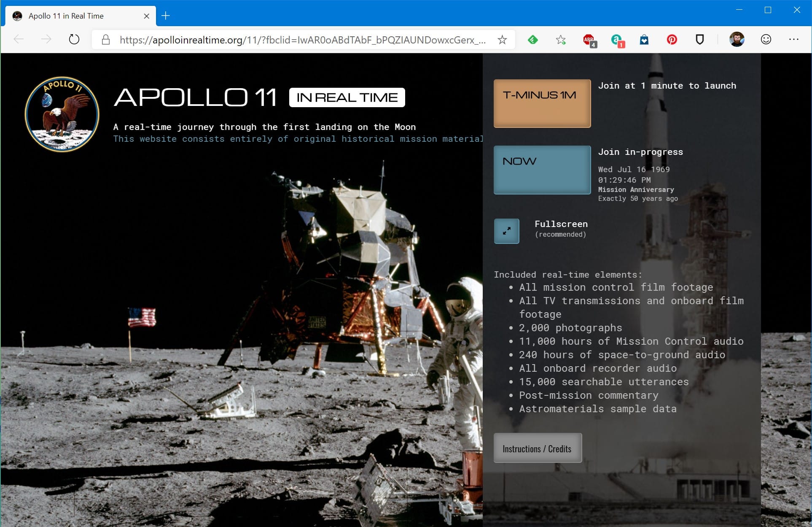
Task: Refresh the page
Action: tap(74, 40)
